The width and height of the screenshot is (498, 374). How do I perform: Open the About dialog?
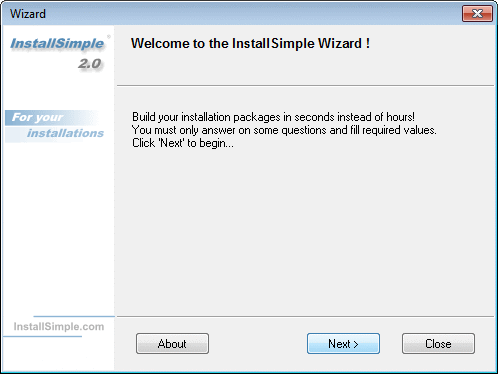pyautogui.click(x=172, y=343)
